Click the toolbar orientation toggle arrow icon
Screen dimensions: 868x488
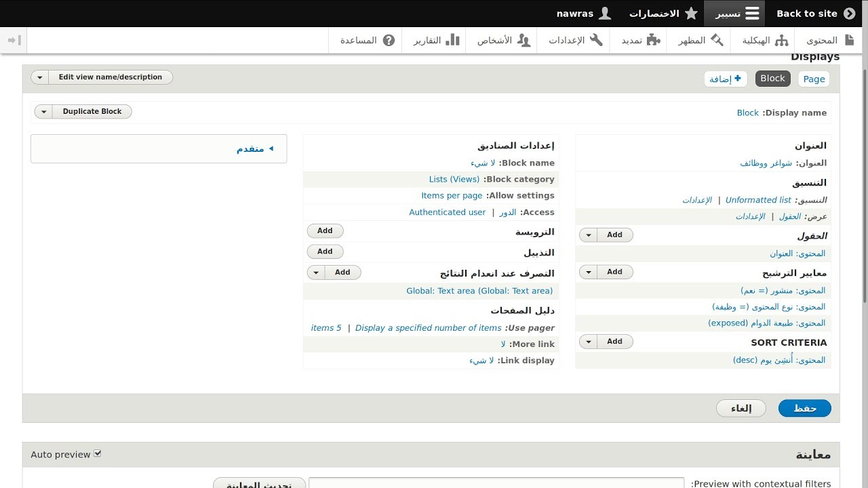click(14, 40)
